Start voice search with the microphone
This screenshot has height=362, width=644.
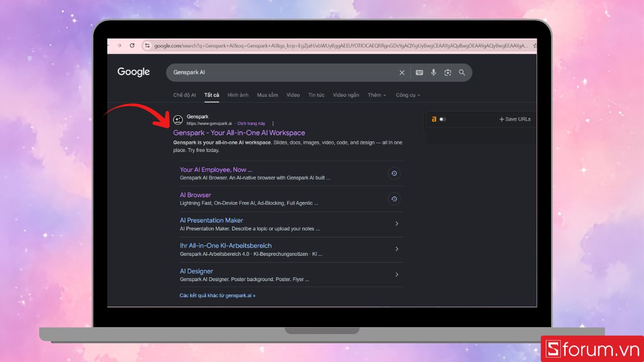[x=434, y=72]
